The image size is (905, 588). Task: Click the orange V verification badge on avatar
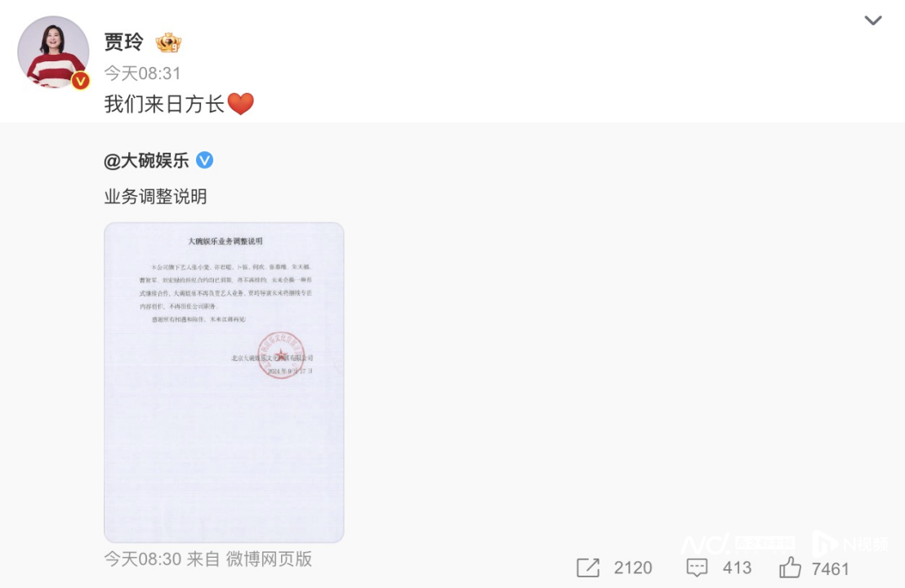tap(80, 81)
